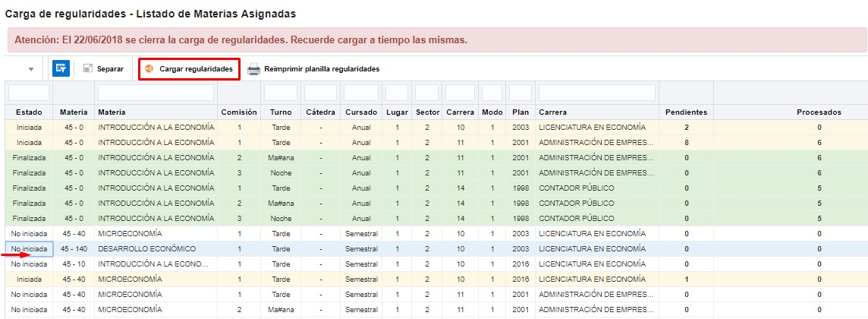Sort by the Procesados column header

[x=819, y=112]
